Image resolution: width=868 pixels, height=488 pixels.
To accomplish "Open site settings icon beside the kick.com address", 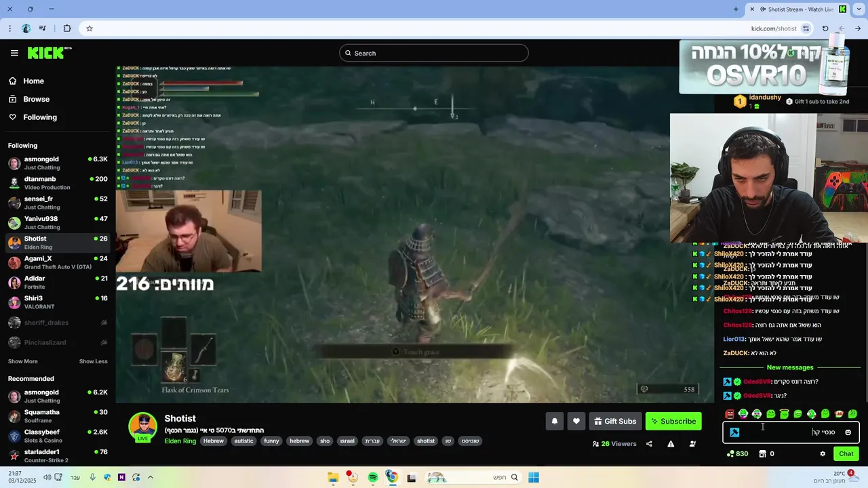I will pos(806,28).
